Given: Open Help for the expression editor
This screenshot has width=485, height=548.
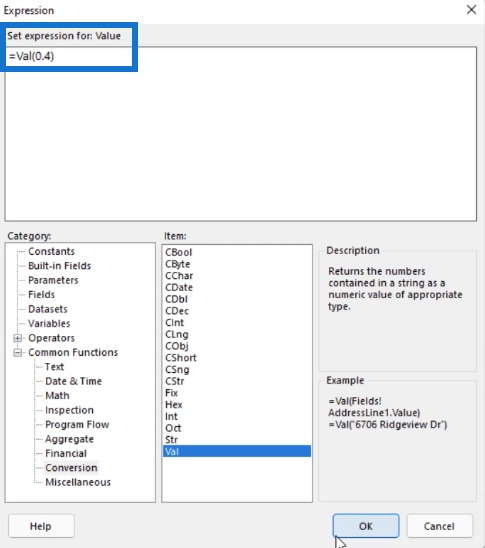Looking at the screenshot, I should coord(41,526).
